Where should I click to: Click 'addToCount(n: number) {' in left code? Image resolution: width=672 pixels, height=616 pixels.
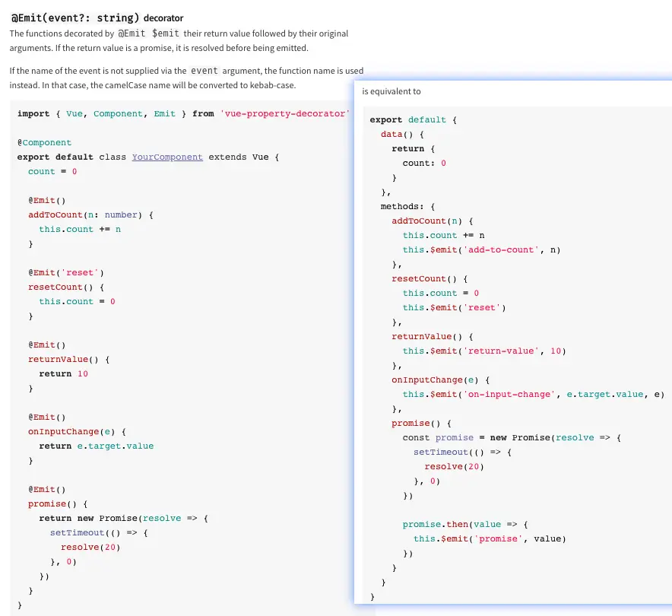click(x=91, y=214)
